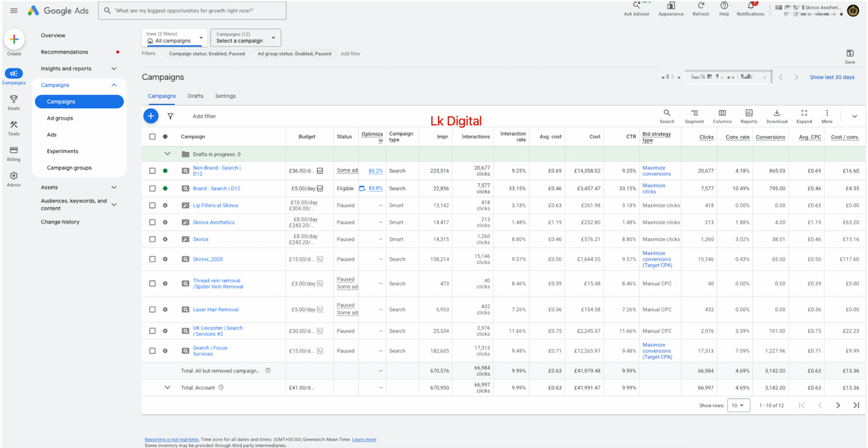
Task: Open the Learn more link
Action: [364, 440]
